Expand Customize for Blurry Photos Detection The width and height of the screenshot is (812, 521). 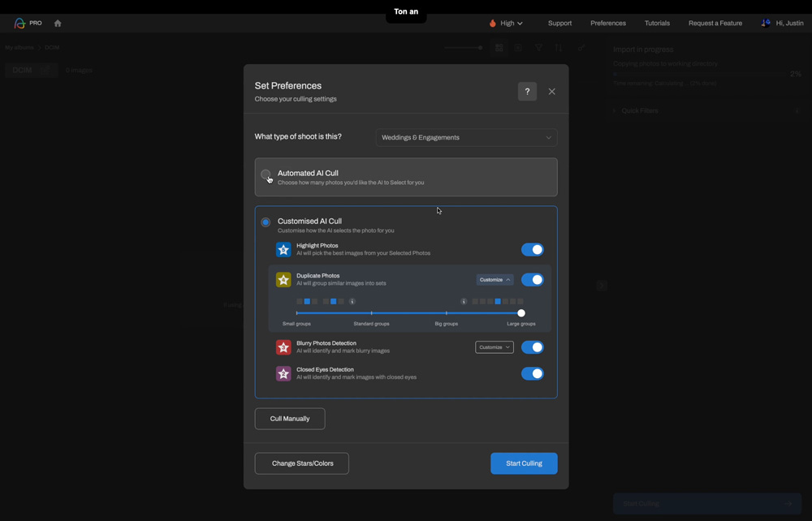tap(495, 347)
